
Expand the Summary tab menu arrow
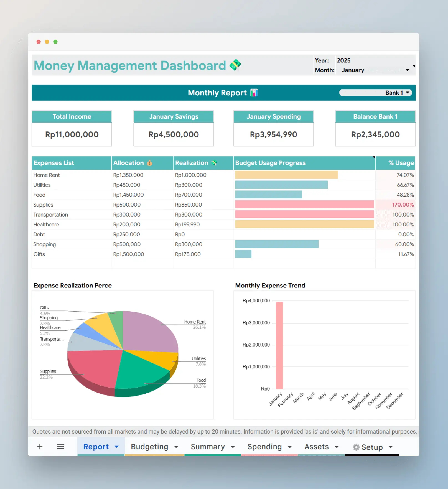(x=233, y=447)
